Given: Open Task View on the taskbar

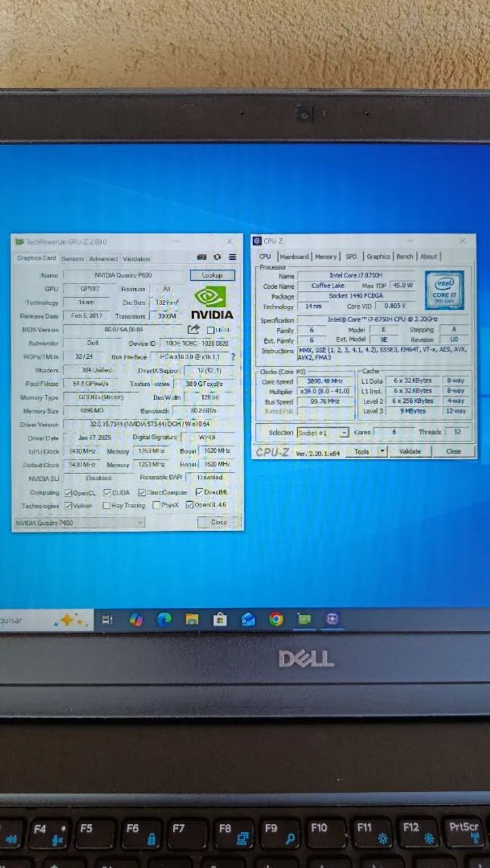Looking at the screenshot, I should [x=107, y=619].
